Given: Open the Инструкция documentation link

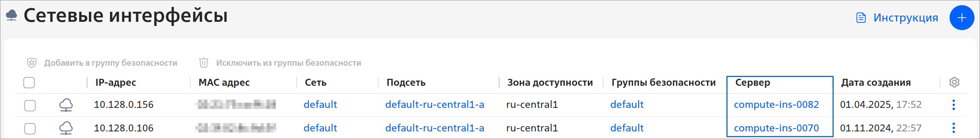Looking at the screenshot, I should (905, 18).
